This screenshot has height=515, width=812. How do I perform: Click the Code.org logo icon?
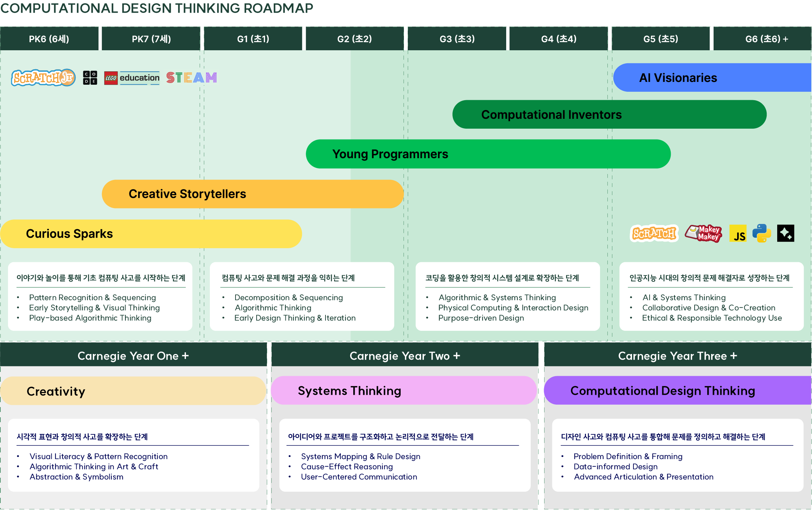pos(90,78)
